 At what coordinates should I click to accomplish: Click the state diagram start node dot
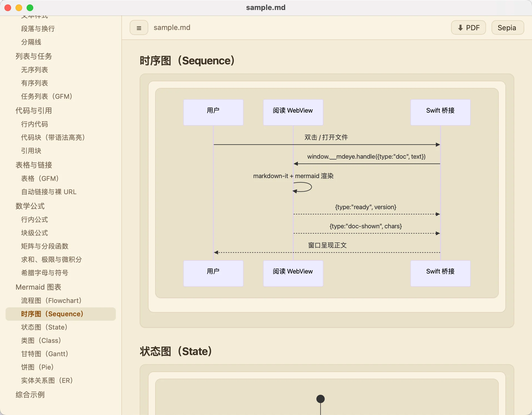321,399
